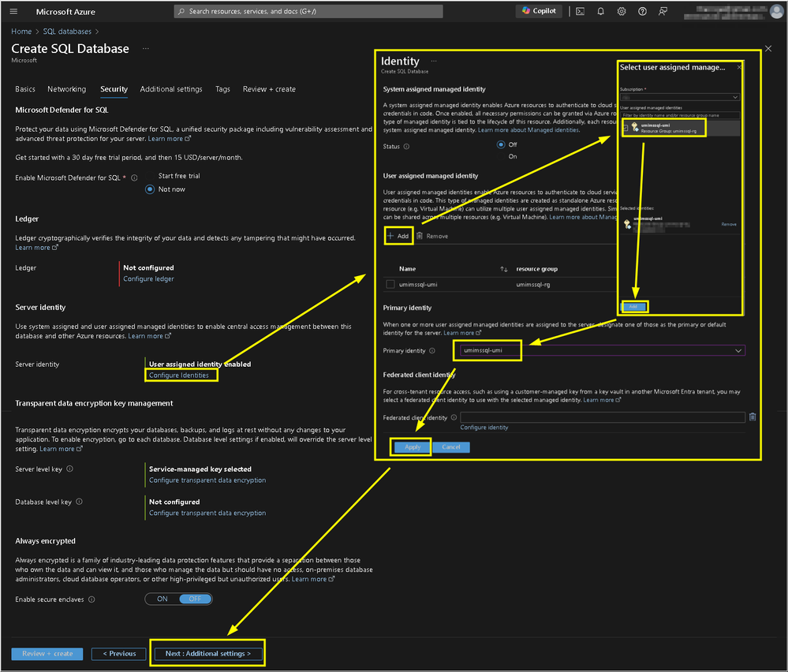Open the account avatar menu

[x=777, y=12]
